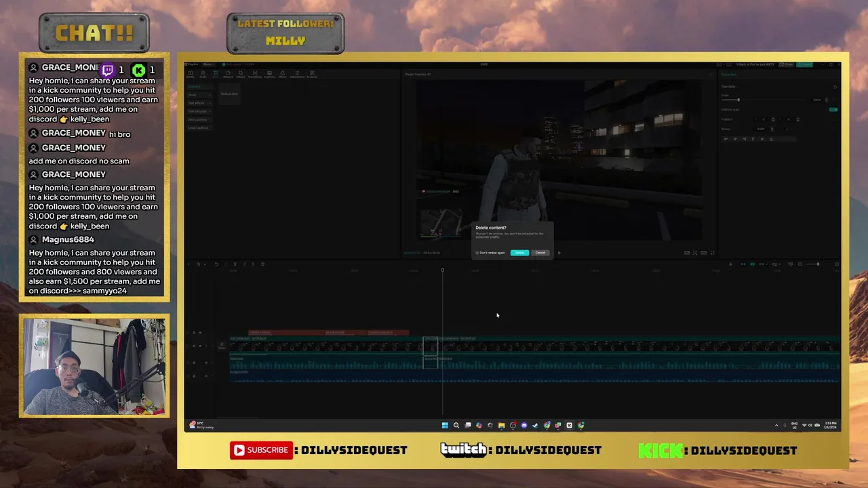Toggle Uniform scale switch

[x=833, y=110]
